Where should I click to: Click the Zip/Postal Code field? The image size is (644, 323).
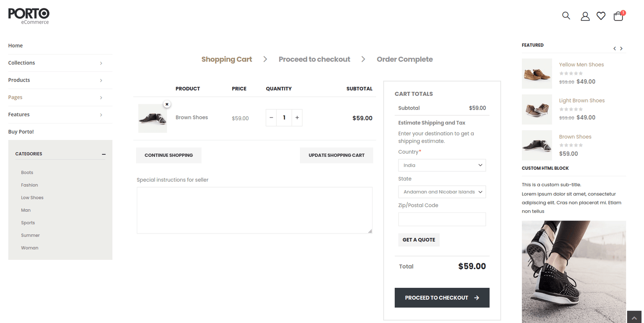(442, 219)
